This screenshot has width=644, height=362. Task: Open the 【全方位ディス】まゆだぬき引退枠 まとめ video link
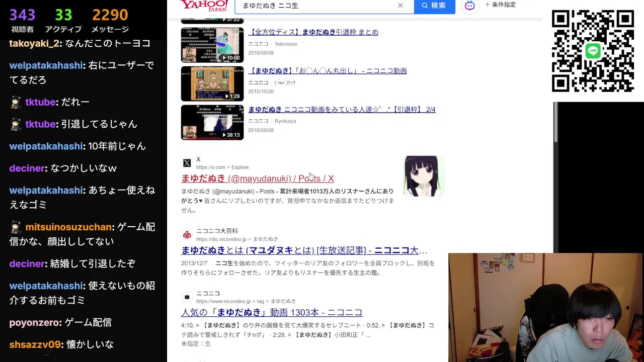[313, 32]
